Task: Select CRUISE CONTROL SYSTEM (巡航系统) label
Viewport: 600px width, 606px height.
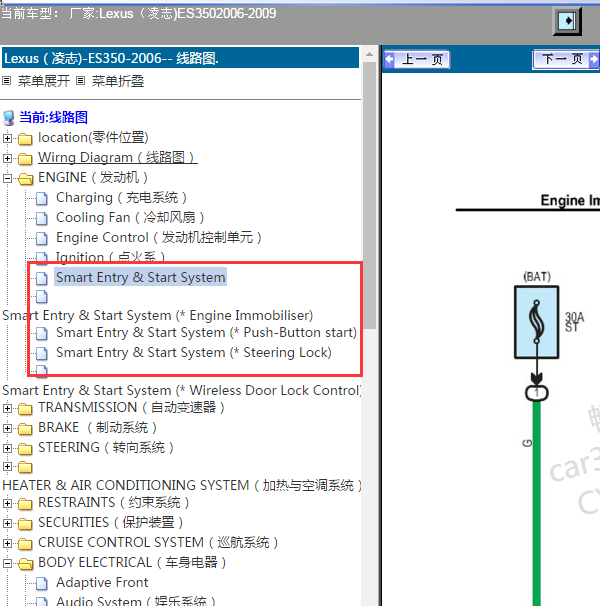Action: tap(158, 543)
